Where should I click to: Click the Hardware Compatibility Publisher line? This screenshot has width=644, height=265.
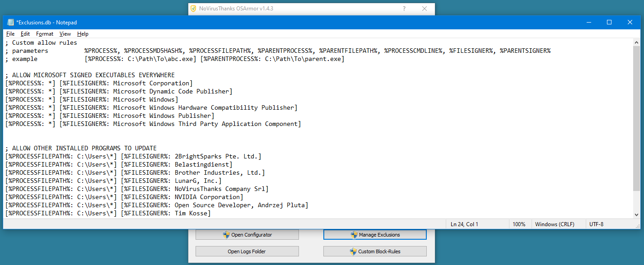tap(151, 107)
